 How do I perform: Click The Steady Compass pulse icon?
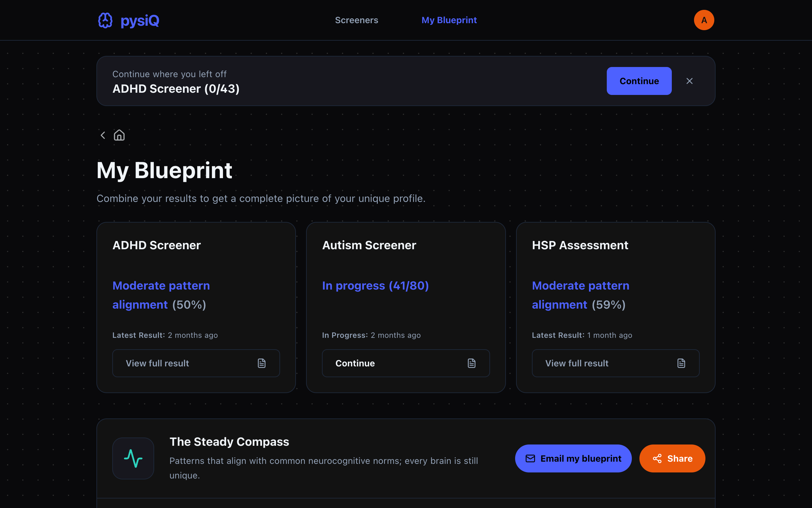(133, 458)
